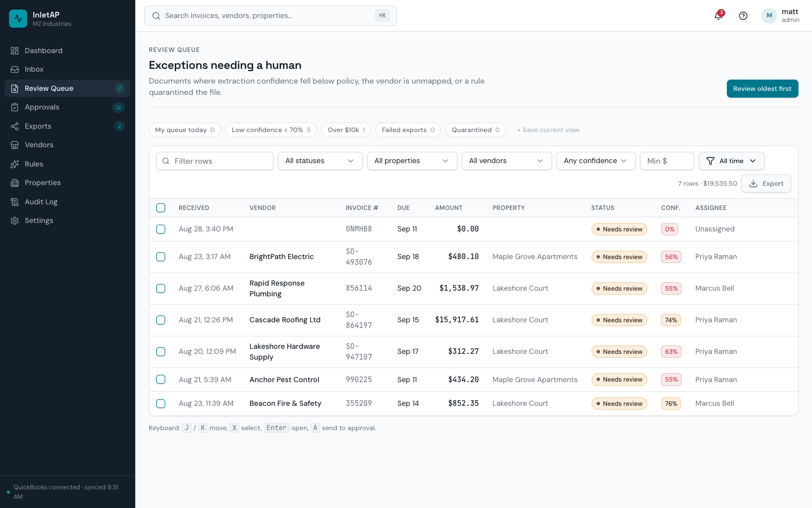Select the Over $10k view
The image size is (812, 508).
(x=346, y=130)
